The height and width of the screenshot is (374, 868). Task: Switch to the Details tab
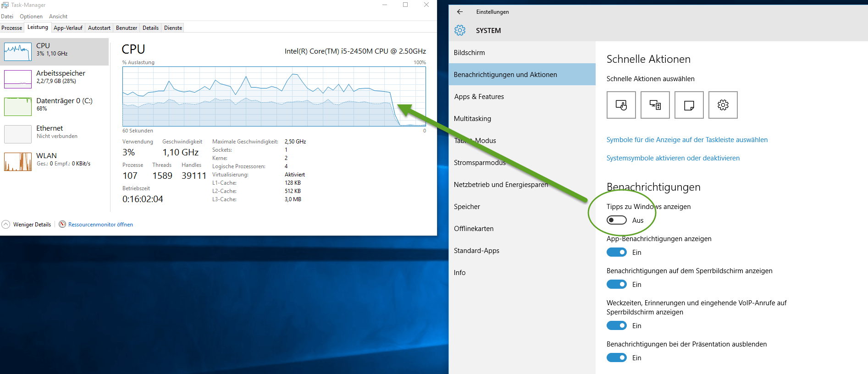(x=150, y=28)
